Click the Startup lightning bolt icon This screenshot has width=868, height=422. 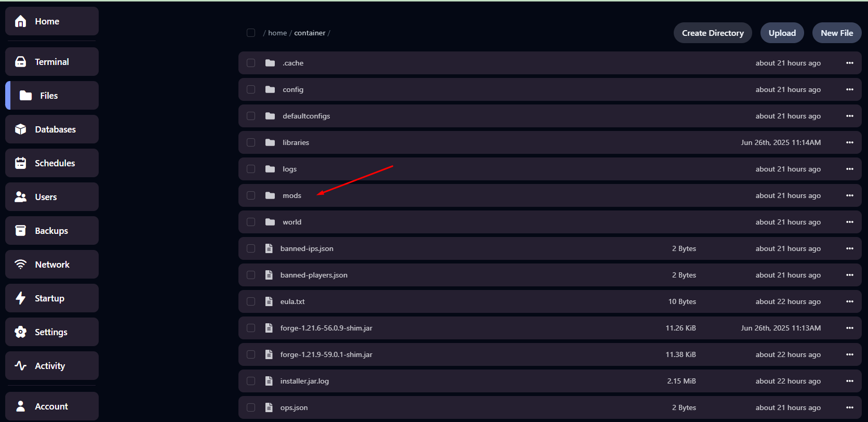click(21, 298)
